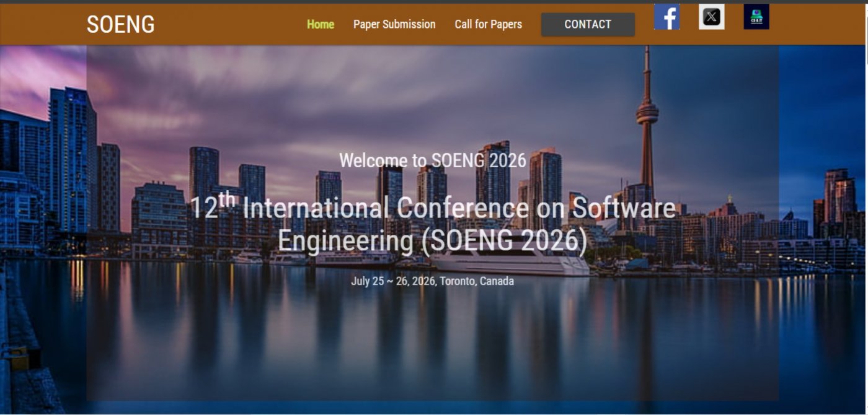This screenshot has width=868, height=415.
Task: Click the 'July 25 ~ 26, 2026' date
Action: (x=393, y=281)
